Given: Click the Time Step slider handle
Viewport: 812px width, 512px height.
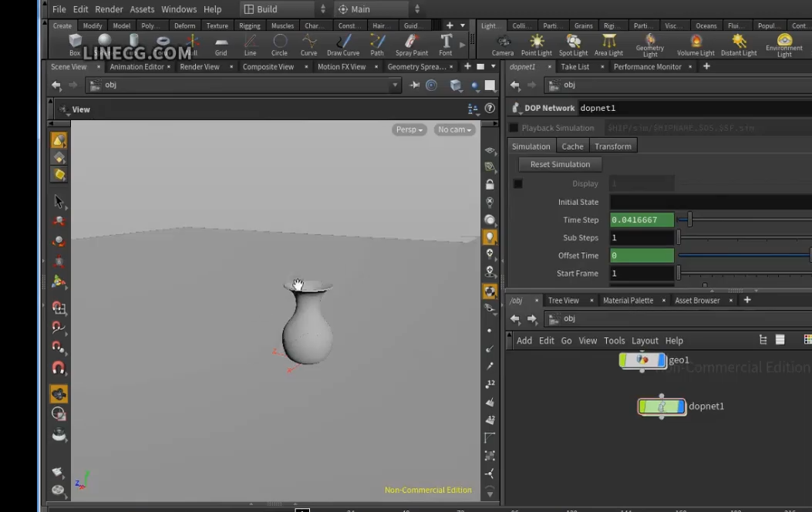Looking at the screenshot, I should (x=690, y=220).
